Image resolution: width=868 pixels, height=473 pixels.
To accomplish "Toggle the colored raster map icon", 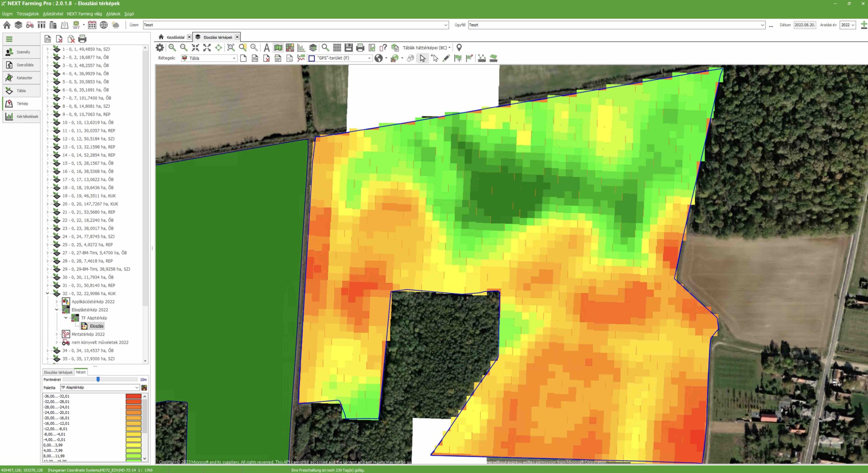I will [290, 48].
